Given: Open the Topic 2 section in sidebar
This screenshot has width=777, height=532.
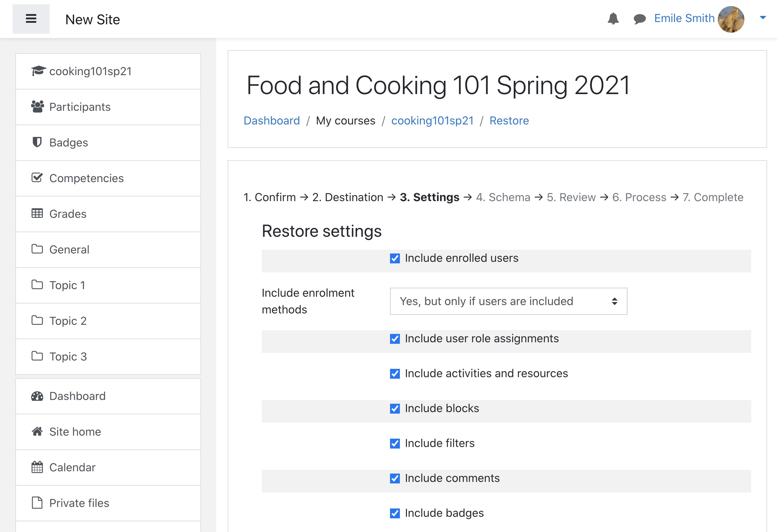Looking at the screenshot, I should 68,321.
